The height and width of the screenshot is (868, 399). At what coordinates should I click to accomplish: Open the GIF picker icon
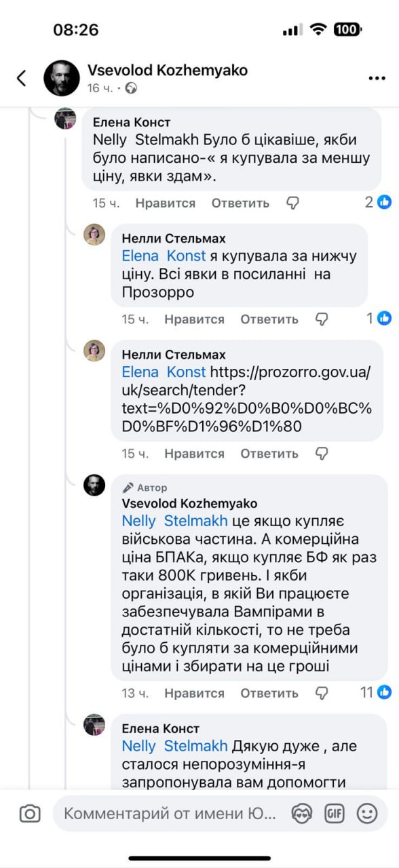333,812
